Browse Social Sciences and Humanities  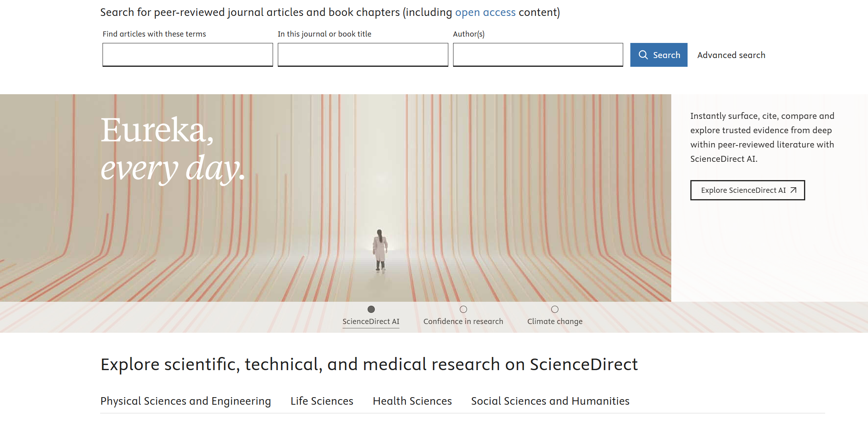point(550,401)
